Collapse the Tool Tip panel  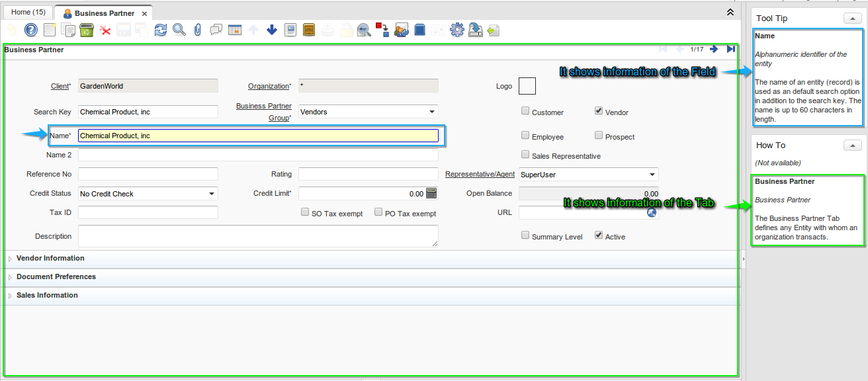coord(852,18)
